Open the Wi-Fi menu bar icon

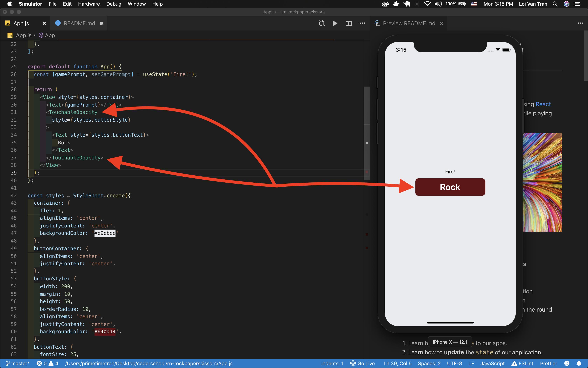(x=427, y=4)
